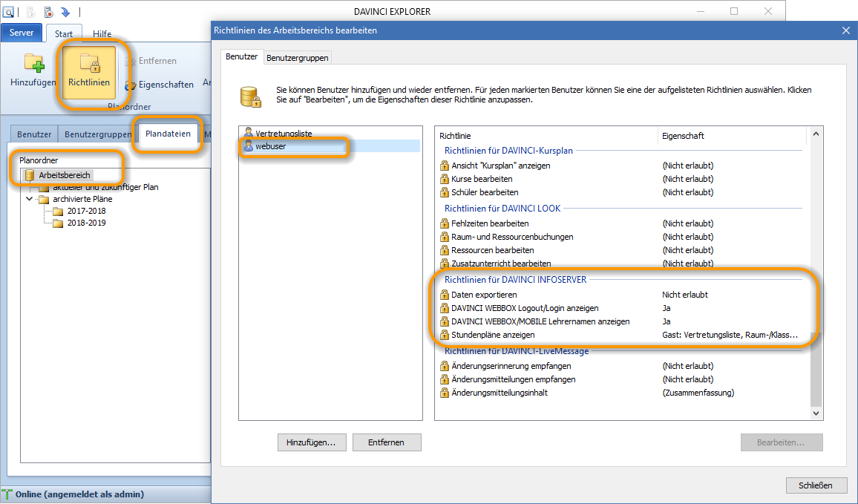This screenshot has width=858, height=504.
Task: Collapse the archivierte Pläne folder
Action: (x=30, y=199)
